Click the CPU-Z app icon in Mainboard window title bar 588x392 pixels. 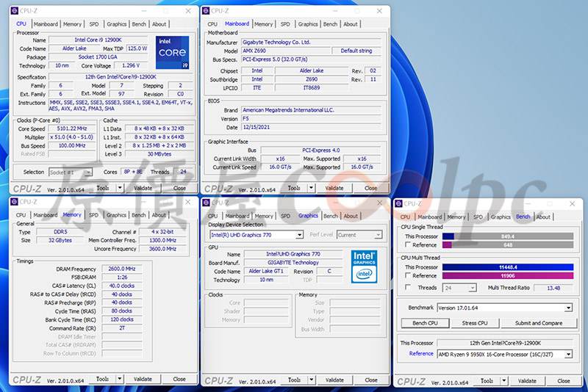click(x=206, y=11)
